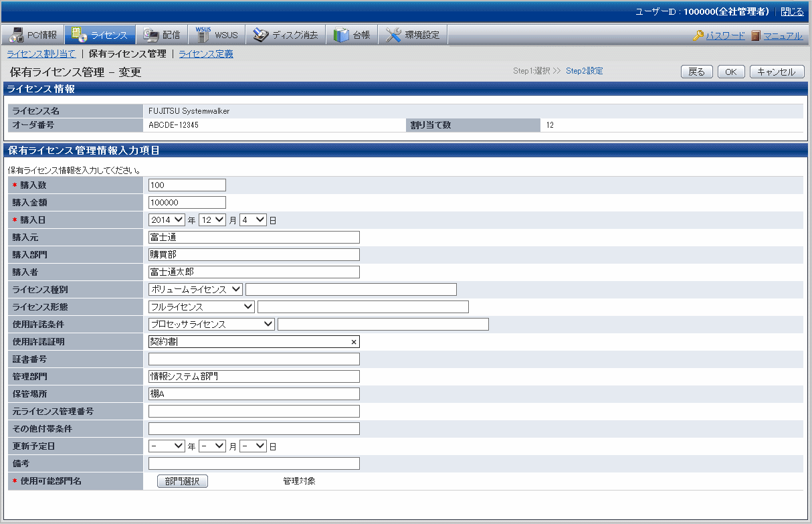Confirm with the OK button
The width and height of the screenshot is (812, 524).
pos(731,72)
